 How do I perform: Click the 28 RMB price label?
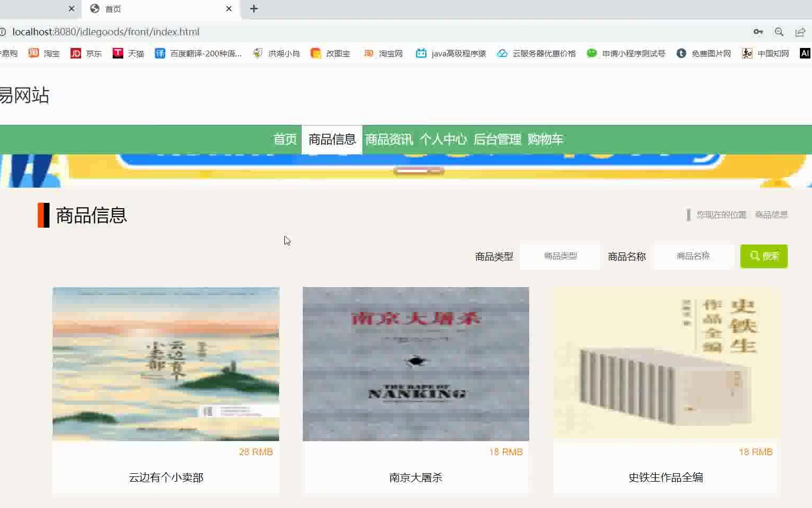tap(256, 452)
